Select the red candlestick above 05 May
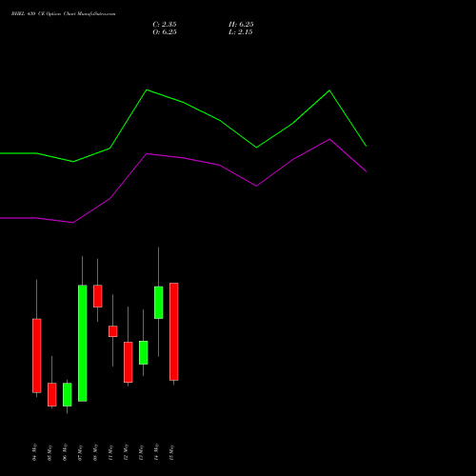Viewport: 476px width, 476px height. 52,394
